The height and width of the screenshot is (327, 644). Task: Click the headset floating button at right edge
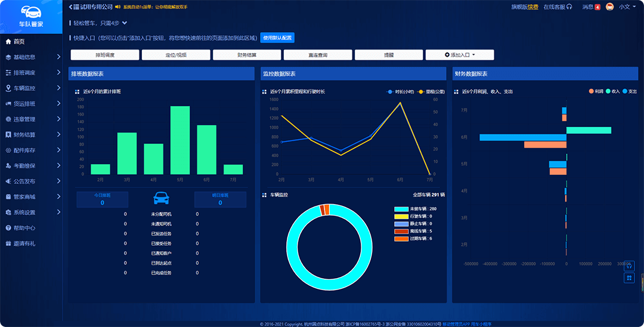pos(629,266)
